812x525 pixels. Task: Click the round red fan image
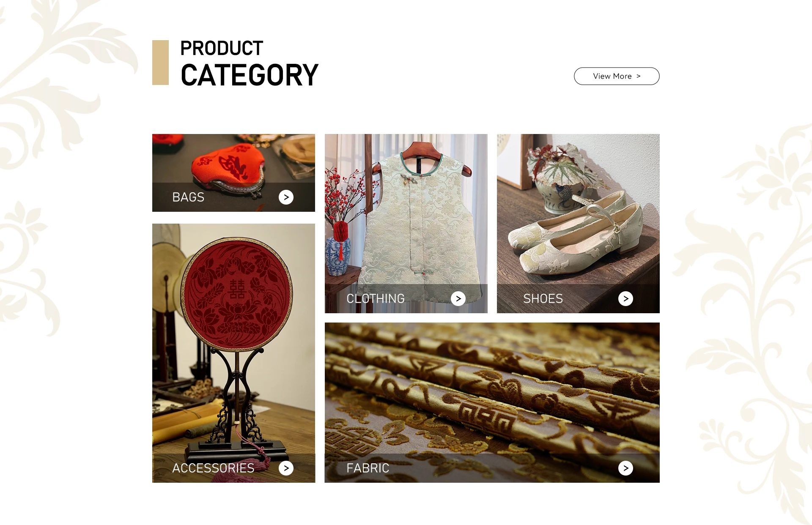[x=233, y=353]
